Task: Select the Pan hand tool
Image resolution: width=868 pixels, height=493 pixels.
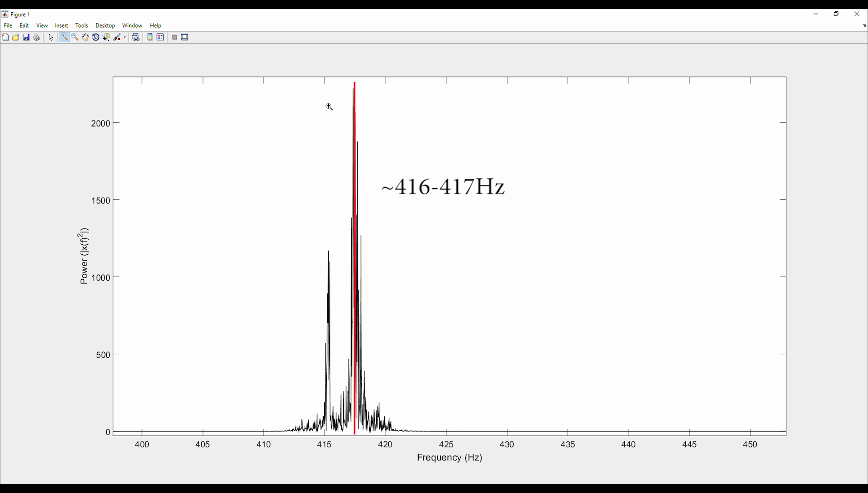Action: (x=85, y=38)
